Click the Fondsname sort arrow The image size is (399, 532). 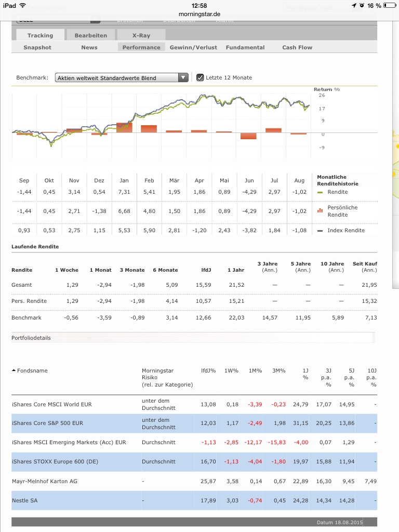point(14,370)
